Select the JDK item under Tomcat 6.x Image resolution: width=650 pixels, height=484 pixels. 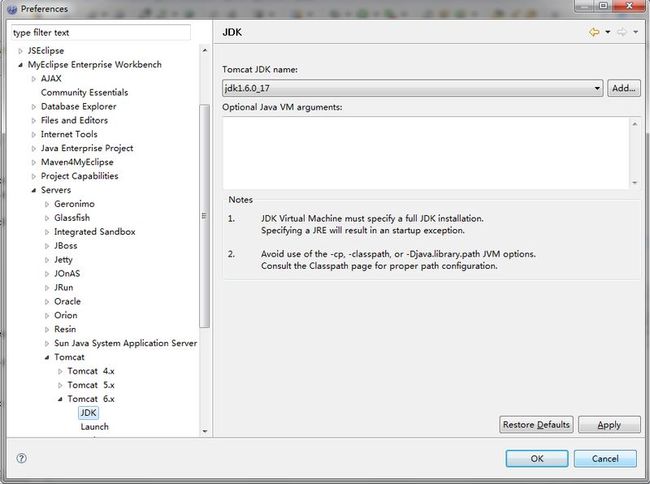[x=88, y=413]
